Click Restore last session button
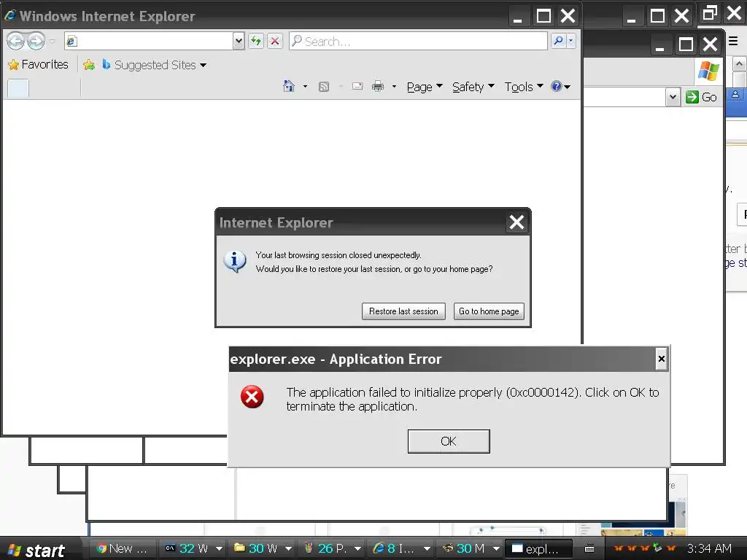This screenshot has width=747, height=560. [403, 311]
